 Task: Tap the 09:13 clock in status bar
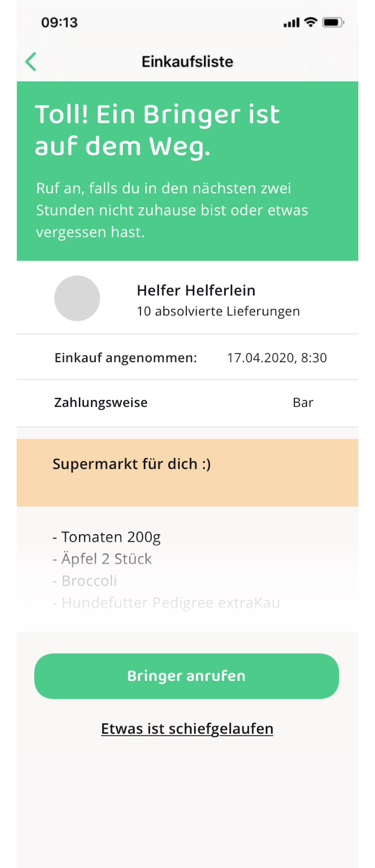tap(60, 23)
